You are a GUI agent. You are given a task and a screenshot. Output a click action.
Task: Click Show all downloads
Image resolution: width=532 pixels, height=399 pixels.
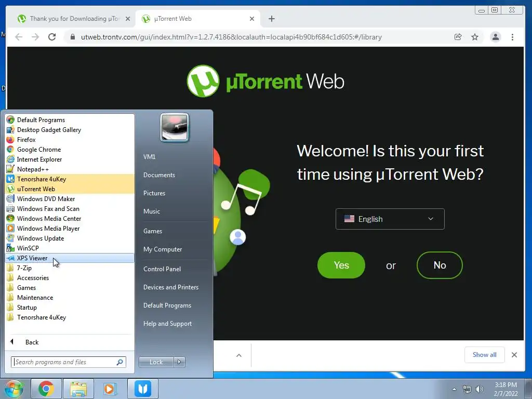[x=485, y=354]
